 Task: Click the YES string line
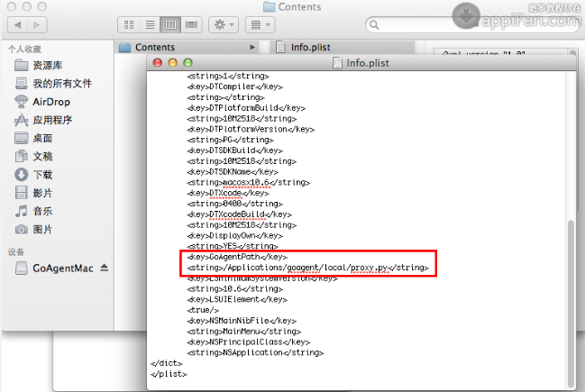[233, 246]
